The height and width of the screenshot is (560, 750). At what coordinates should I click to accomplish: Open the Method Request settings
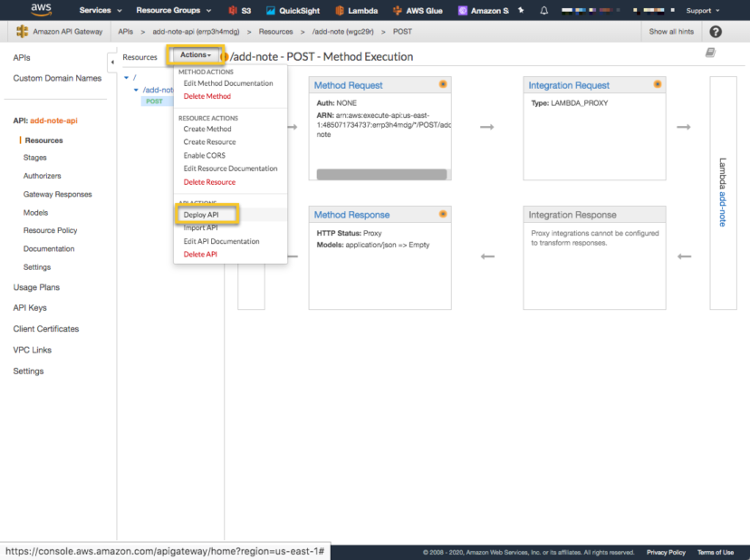click(346, 86)
